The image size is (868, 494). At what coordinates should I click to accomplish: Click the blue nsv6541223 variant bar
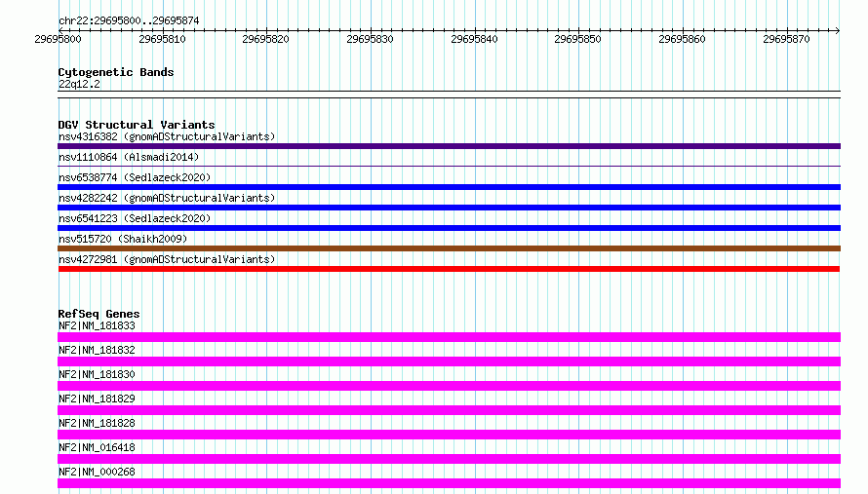click(x=449, y=228)
